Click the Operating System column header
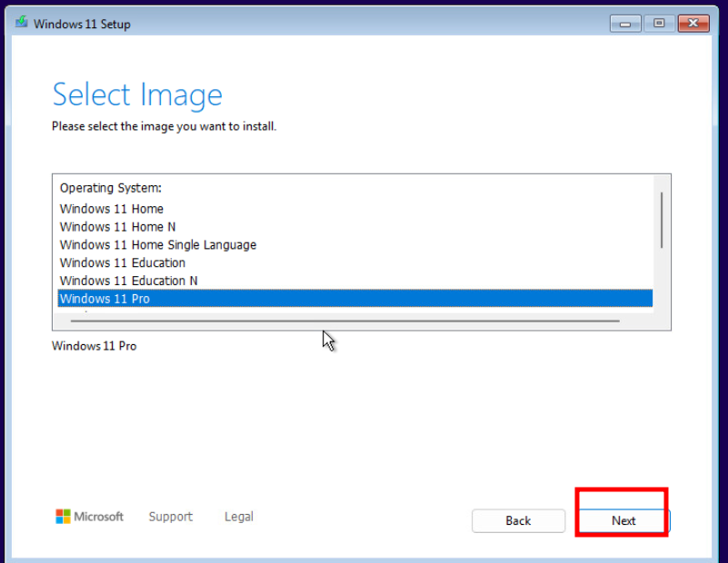The height and width of the screenshot is (563, 728). pyautogui.click(x=111, y=188)
